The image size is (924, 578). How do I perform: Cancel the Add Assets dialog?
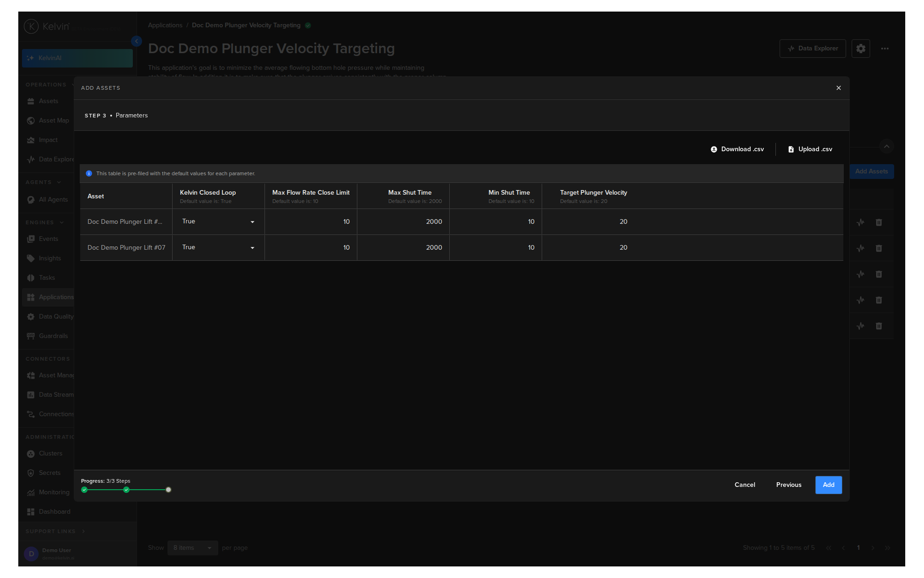[x=744, y=485]
